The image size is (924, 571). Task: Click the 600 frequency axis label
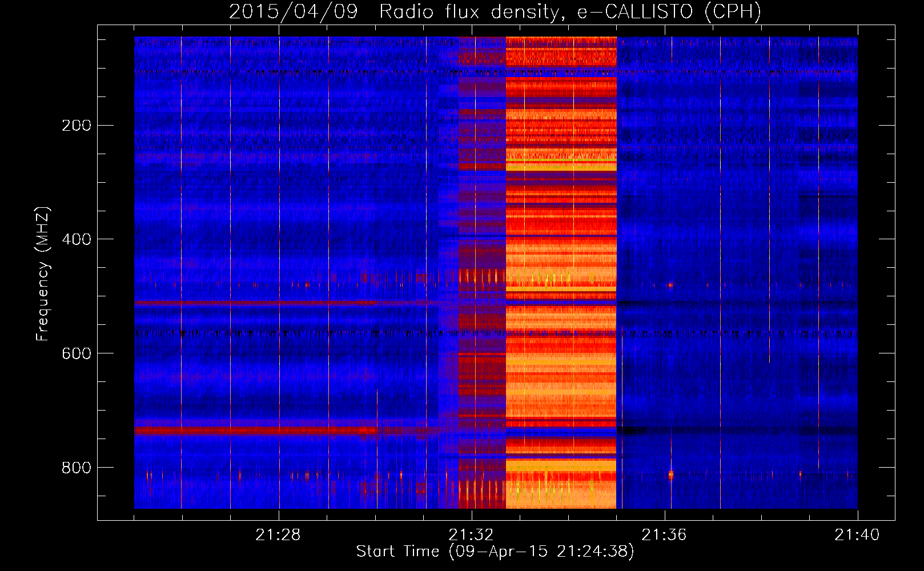pyautogui.click(x=76, y=353)
